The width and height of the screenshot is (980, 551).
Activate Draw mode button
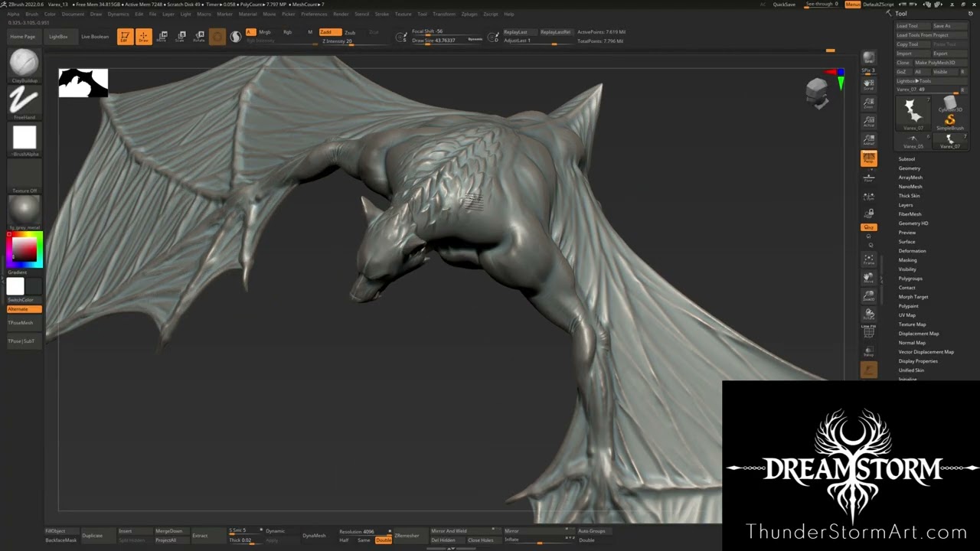143,37
